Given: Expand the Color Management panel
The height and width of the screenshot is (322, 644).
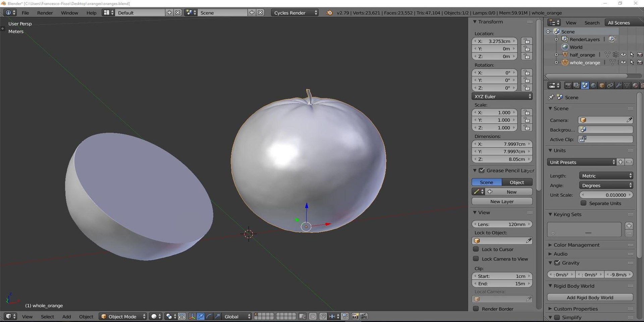Looking at the screenshot, I should pyautogui.click(x=576, y=245).
